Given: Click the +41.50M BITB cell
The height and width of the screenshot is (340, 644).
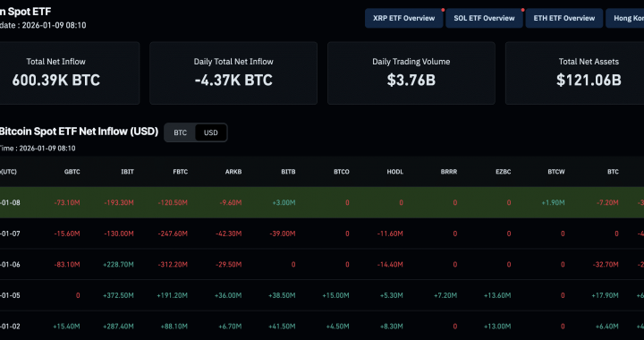Looking at the screenshot, I should (282, 327).
